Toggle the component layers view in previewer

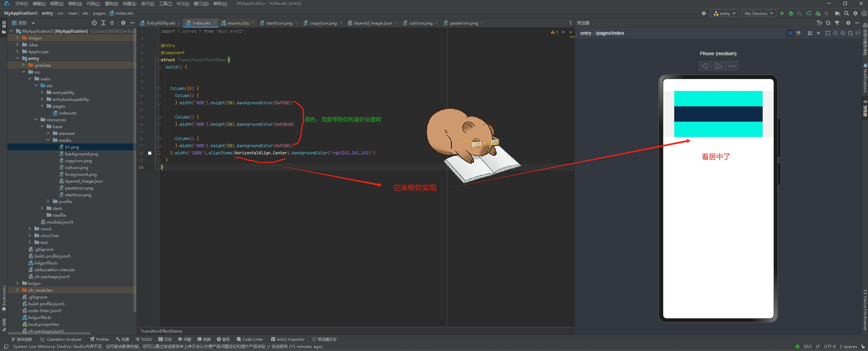(x=799, y=33)
